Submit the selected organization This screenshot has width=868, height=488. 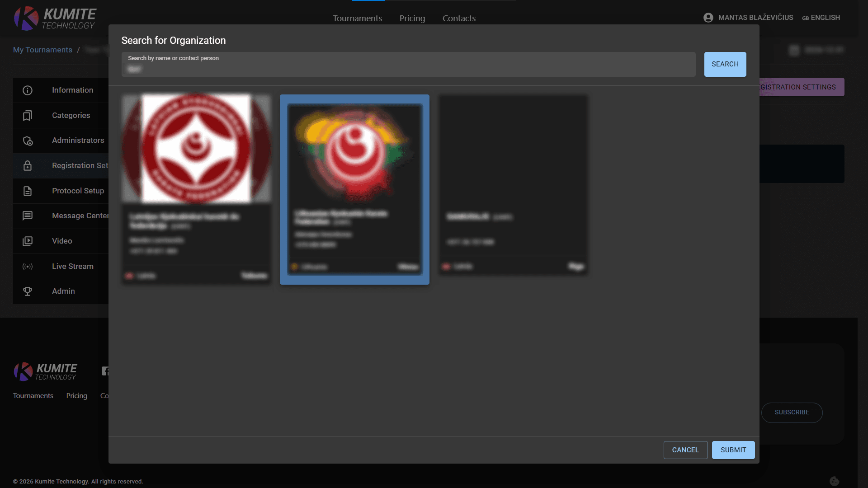[x=733, y=450]
